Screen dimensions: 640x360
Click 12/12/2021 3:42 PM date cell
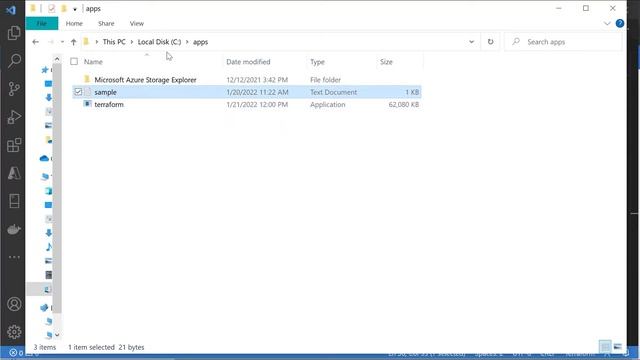pyautogui.click(x=257, y=80)
